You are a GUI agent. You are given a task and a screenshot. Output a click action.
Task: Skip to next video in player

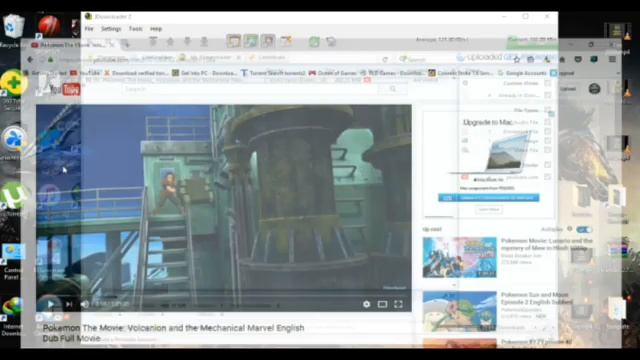[69, 304]
